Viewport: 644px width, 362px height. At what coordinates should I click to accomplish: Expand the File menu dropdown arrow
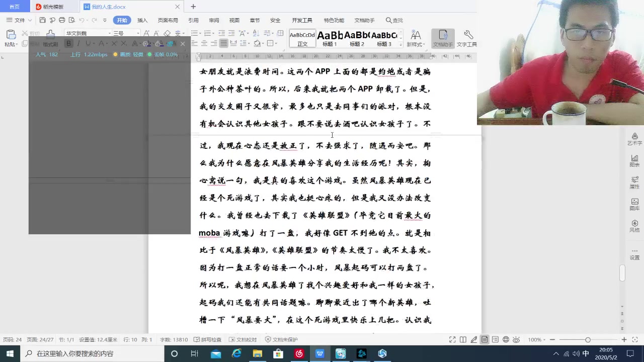[30, 20]
